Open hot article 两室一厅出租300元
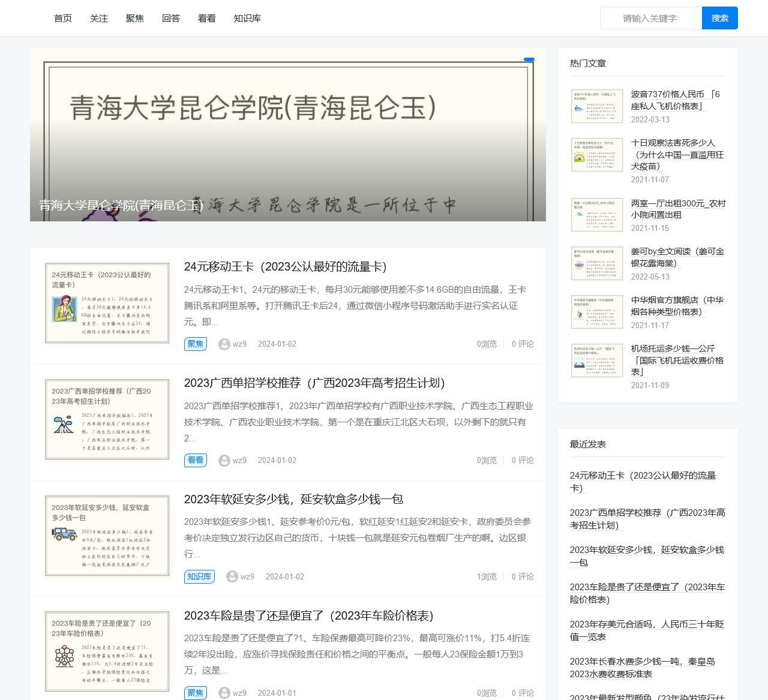 point(679,209)
